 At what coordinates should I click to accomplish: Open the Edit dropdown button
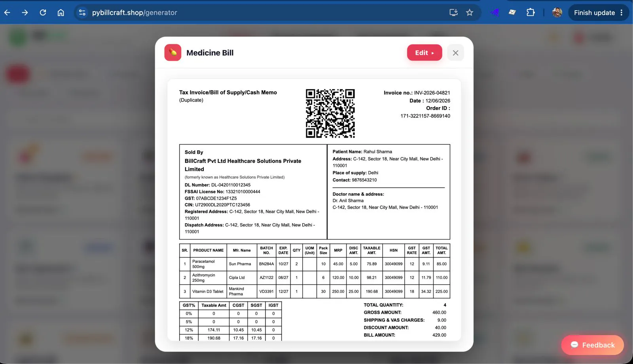[425, 53]
